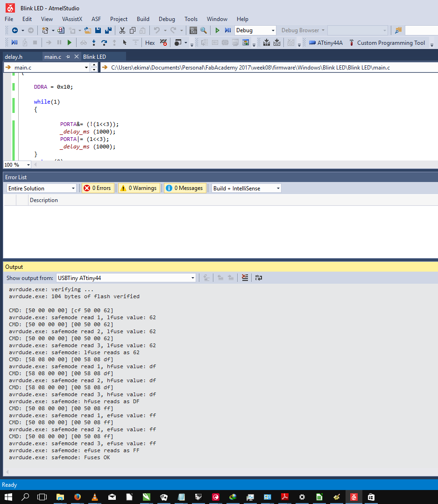The width and height of the screenshot is (438, 504).
Task: Open the VAssistX menu
Action: click(72, 19)
